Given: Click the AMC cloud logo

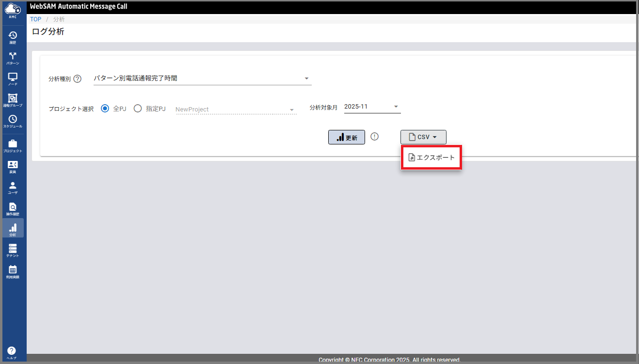Looking at the screenshot, I should pyautogui.click(x=13, y=10).
